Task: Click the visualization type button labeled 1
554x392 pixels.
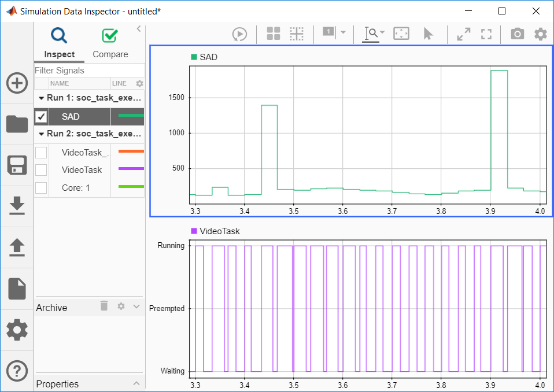Action: tap(328, 32)
